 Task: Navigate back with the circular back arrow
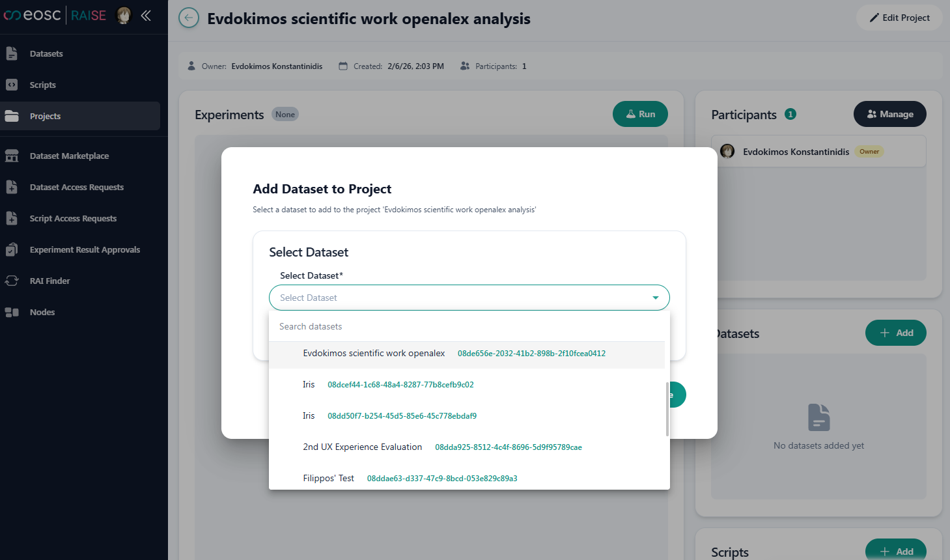click(188, 18)
